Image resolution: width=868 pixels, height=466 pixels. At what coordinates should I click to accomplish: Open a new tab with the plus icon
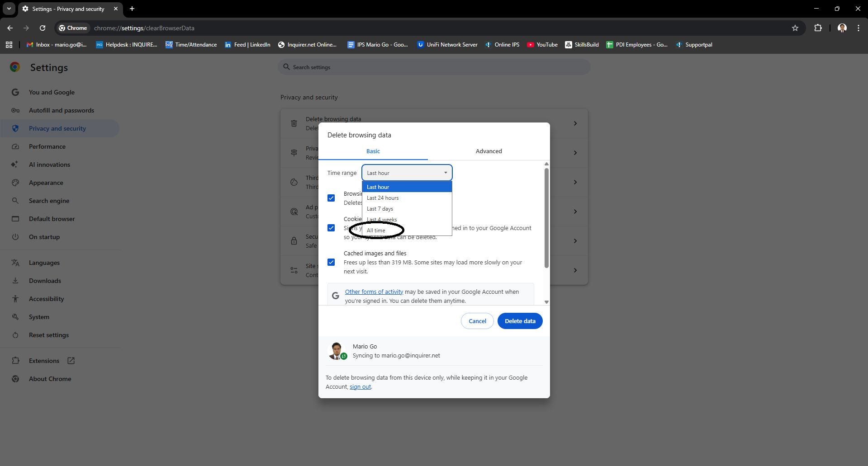point(132,9)
